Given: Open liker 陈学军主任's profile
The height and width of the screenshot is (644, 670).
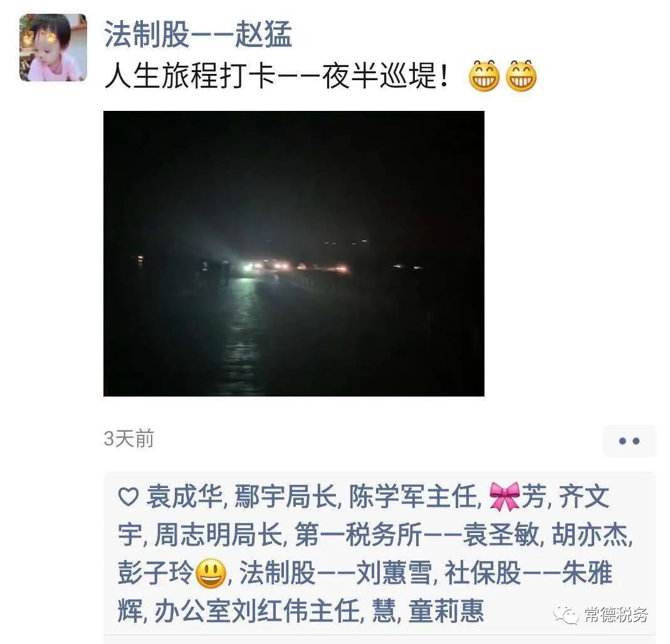Looking at the screenshot, I should [x=413, y=497].
